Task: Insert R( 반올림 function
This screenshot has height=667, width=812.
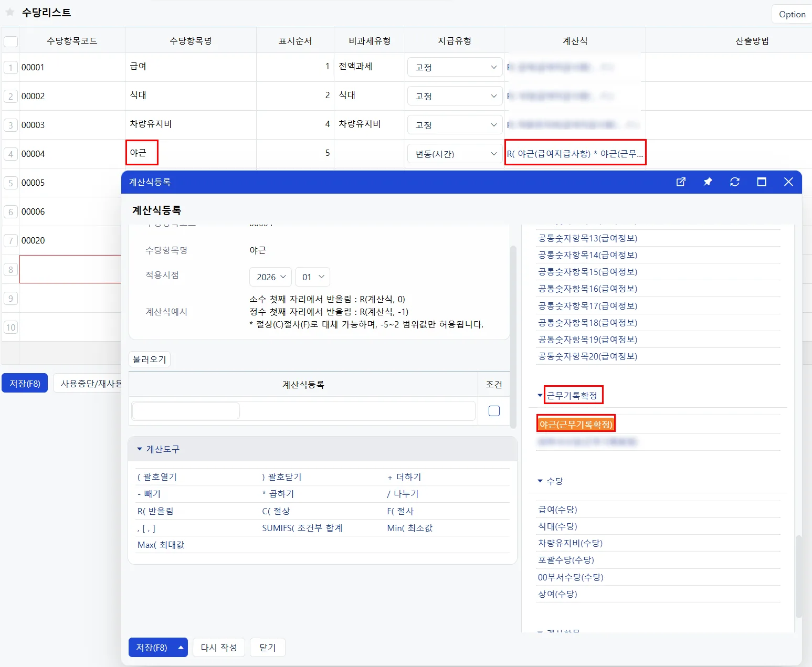Action: 155,511
